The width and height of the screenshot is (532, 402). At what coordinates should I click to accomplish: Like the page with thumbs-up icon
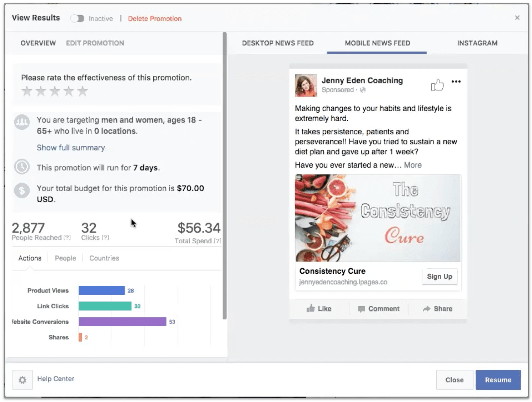pyautogui.click(x=437, y=85)
